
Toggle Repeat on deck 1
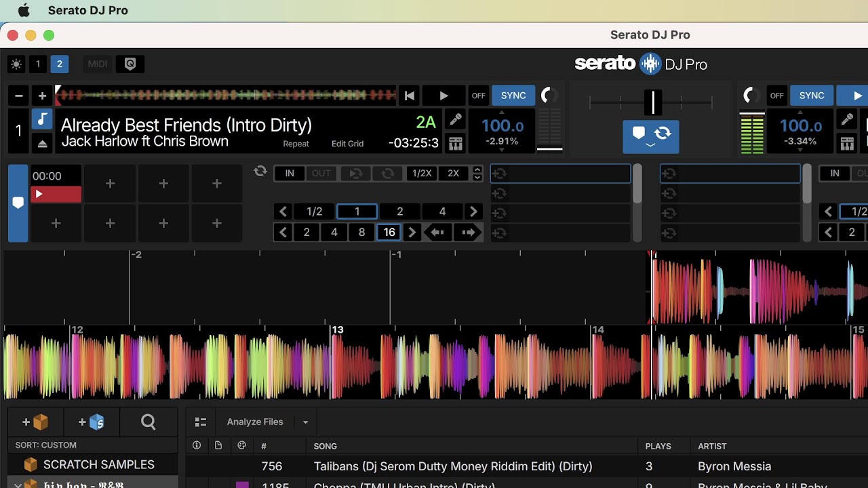pyautogui.click(x=296, y=144)
